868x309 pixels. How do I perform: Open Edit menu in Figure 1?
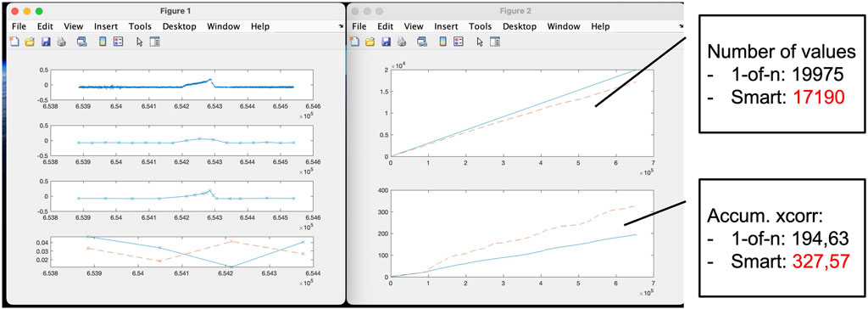pos(45,26)
